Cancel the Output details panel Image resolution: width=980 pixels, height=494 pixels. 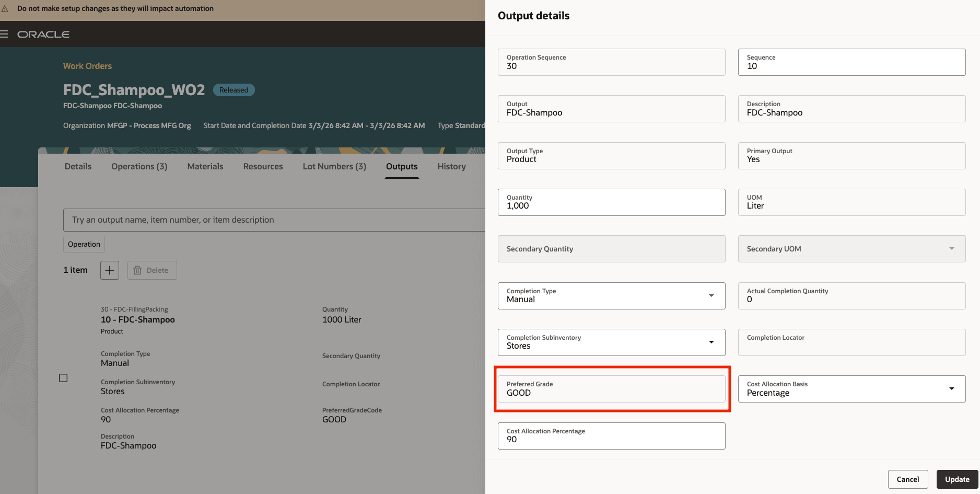[908, 479]
